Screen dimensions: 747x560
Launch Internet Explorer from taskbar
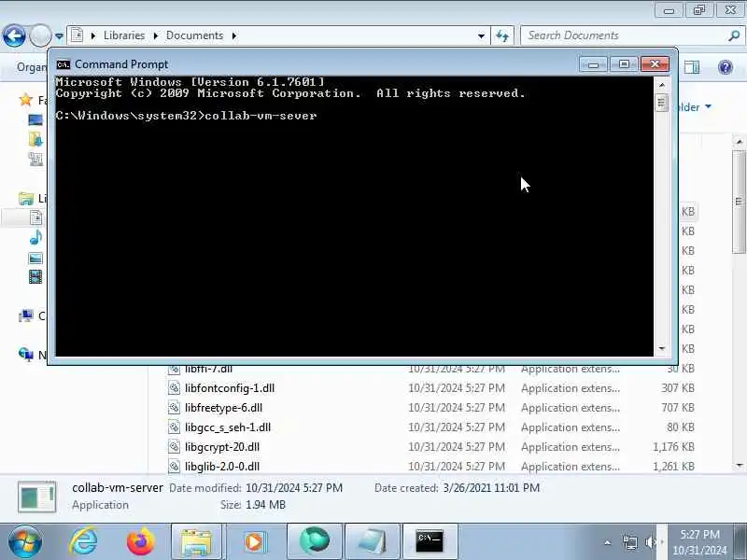[84, 541]
